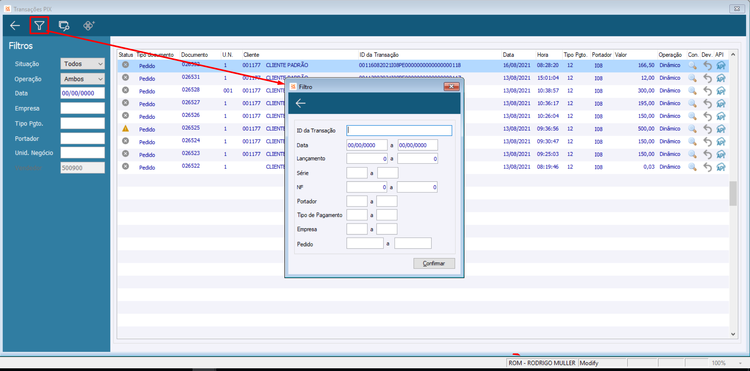
Task: Click the sidebar Unid. Negócio filter field
Action: click(x=82, y=153)
